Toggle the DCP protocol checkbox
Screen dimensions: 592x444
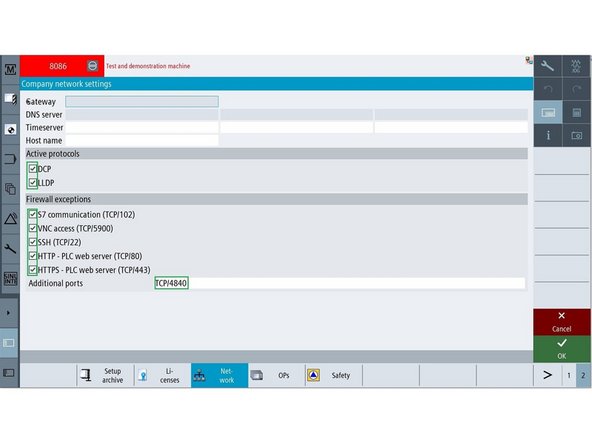click(x=33, y=169)
